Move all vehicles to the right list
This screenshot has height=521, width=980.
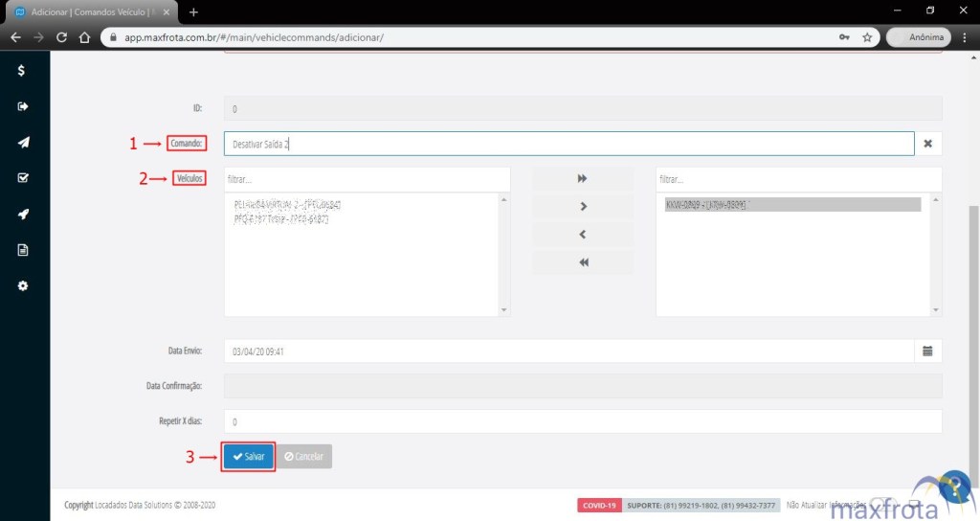[x=583, y=179]
